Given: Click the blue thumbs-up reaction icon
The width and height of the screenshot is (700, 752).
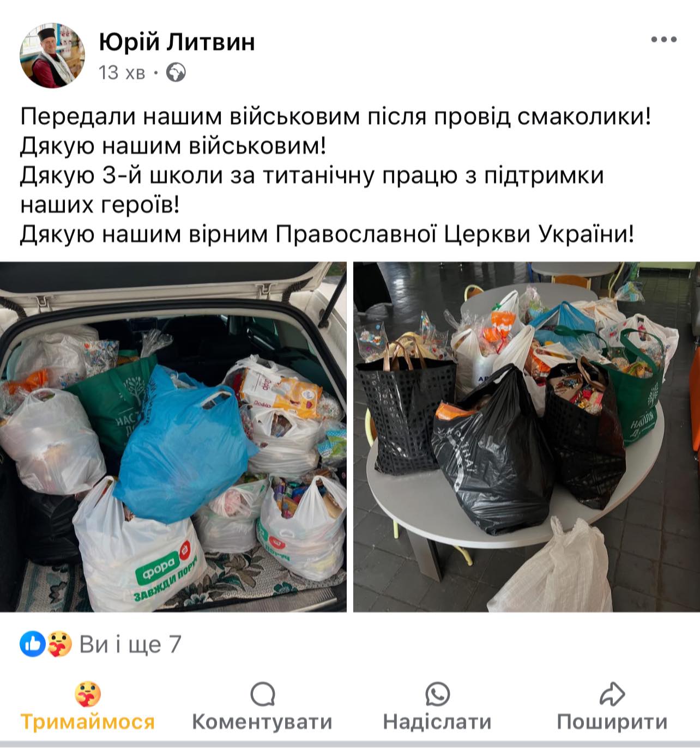Looking at the screenshot, I should (x=33, y=644).
